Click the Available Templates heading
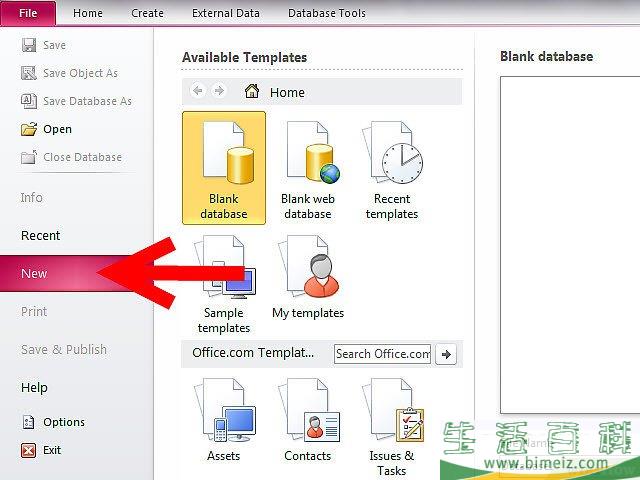640x480 pixels. click(x=244, y=58)
